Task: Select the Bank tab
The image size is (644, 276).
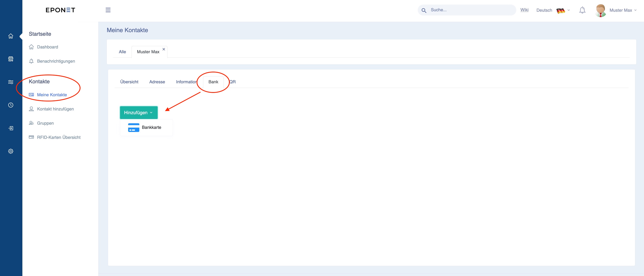Action: [x=213, y=82]
